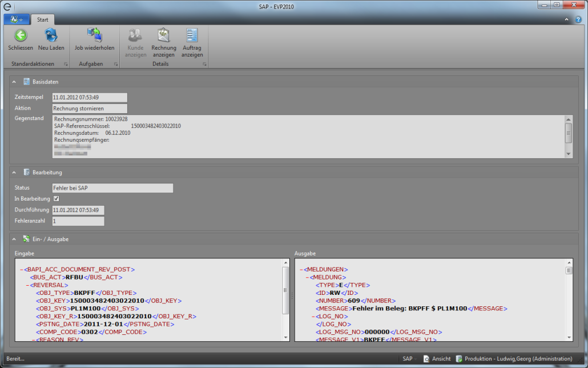Click the Gegenstand scrollbar thumb

click(x=569, y=133)
